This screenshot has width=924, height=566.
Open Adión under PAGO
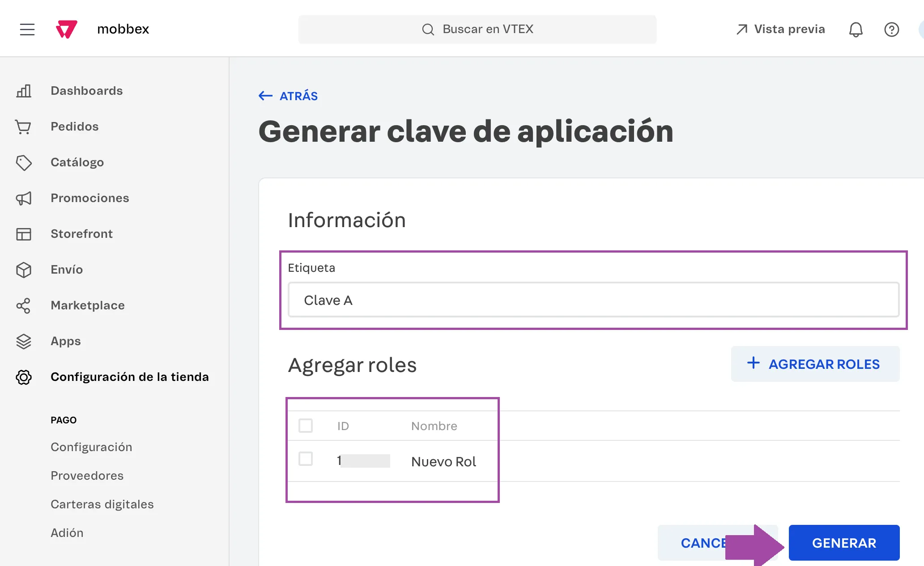point(67,533)
